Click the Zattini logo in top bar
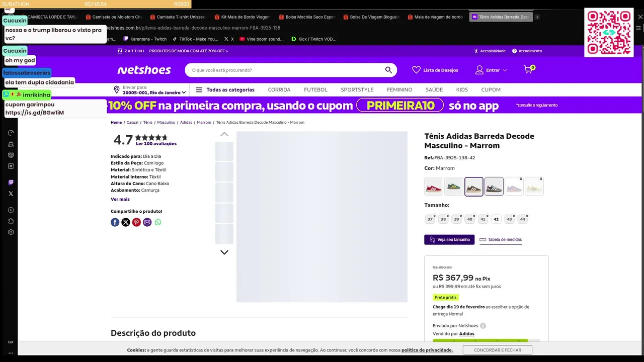Viewport: 644px width, 362px height. coord(131,51)
